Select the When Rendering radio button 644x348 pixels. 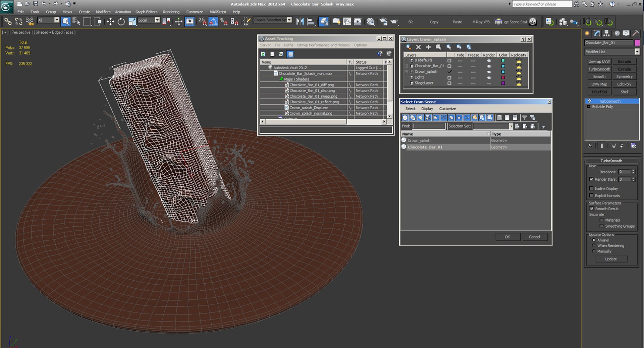coord(594,245)
